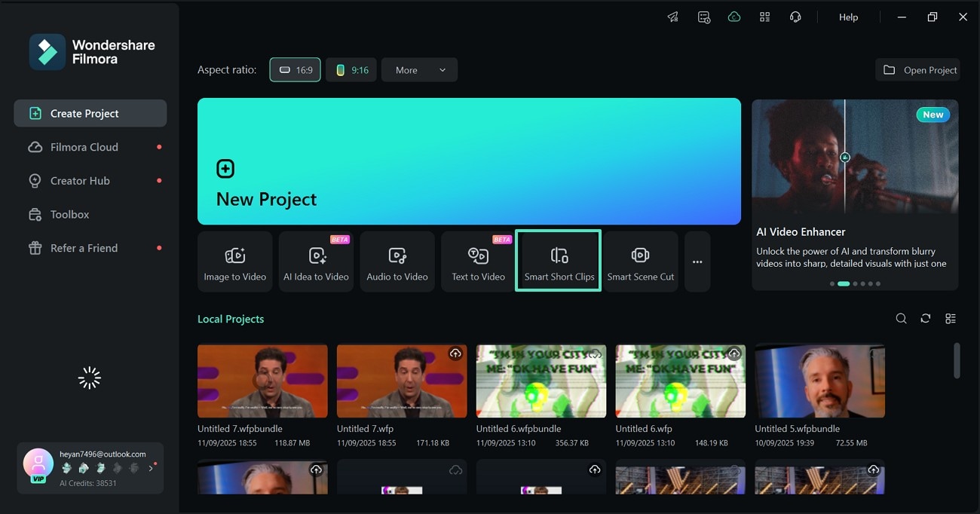Viewport: 980px width, 514px height.
Task: Click the paper plane send icon
Action: pyautogui.click(x=673, y=17)
